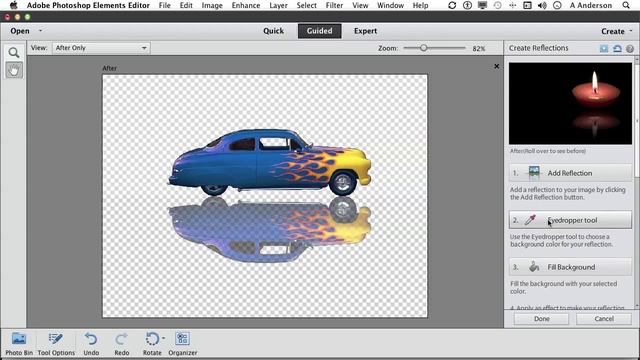Open the Filter menu

pos(334,5)
